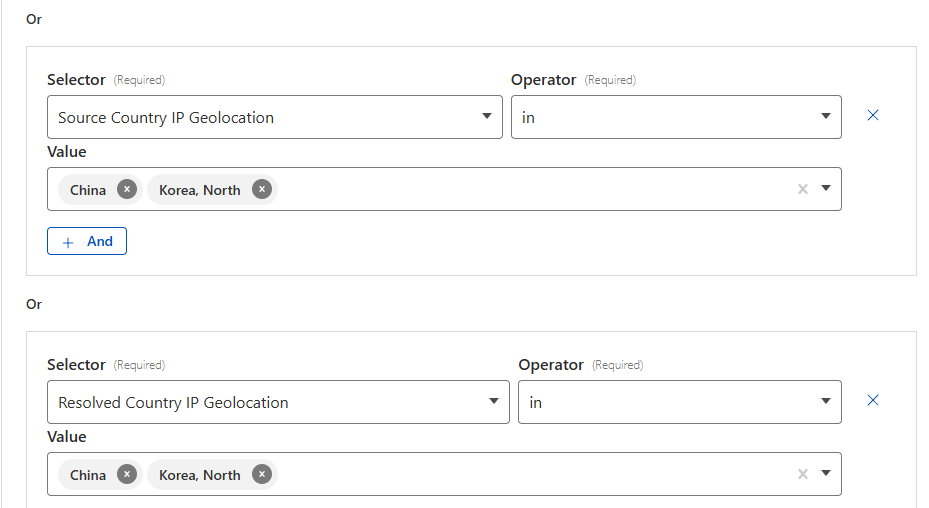The width and height of the screenshot is (929, 508).
Task: Remove China chip from Resolved Country values
Action: point(127,475)
